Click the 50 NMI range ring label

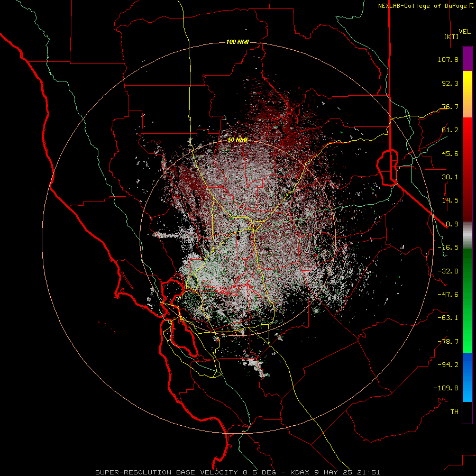pos(237,140)
